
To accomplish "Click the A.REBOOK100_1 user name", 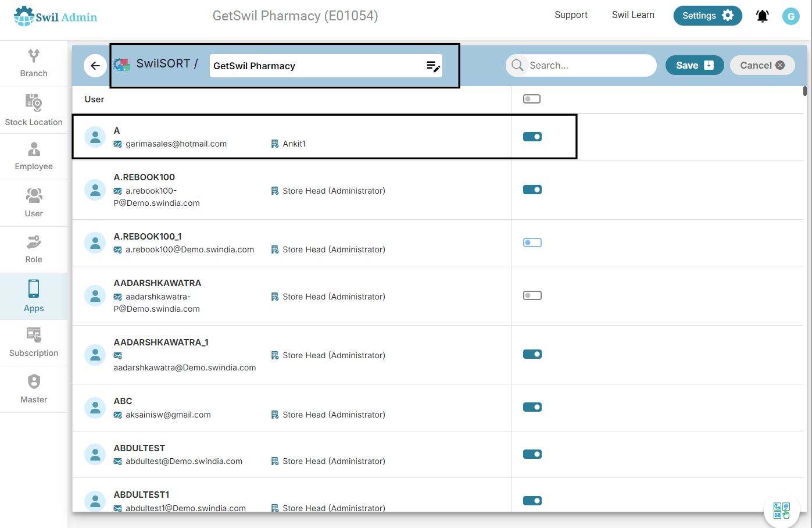I will 148,237.
